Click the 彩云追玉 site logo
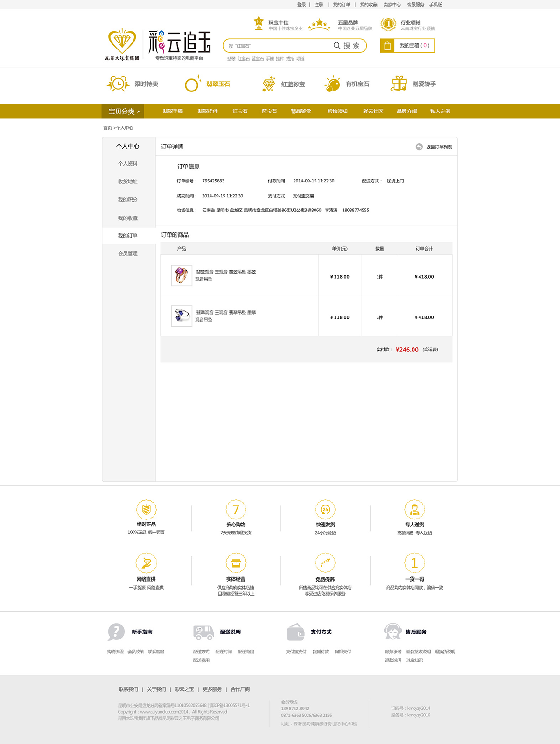560x744 pixels. [179, 43]
